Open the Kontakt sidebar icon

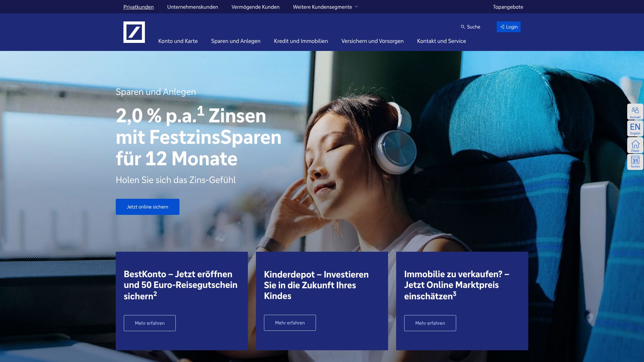(635, 112)
